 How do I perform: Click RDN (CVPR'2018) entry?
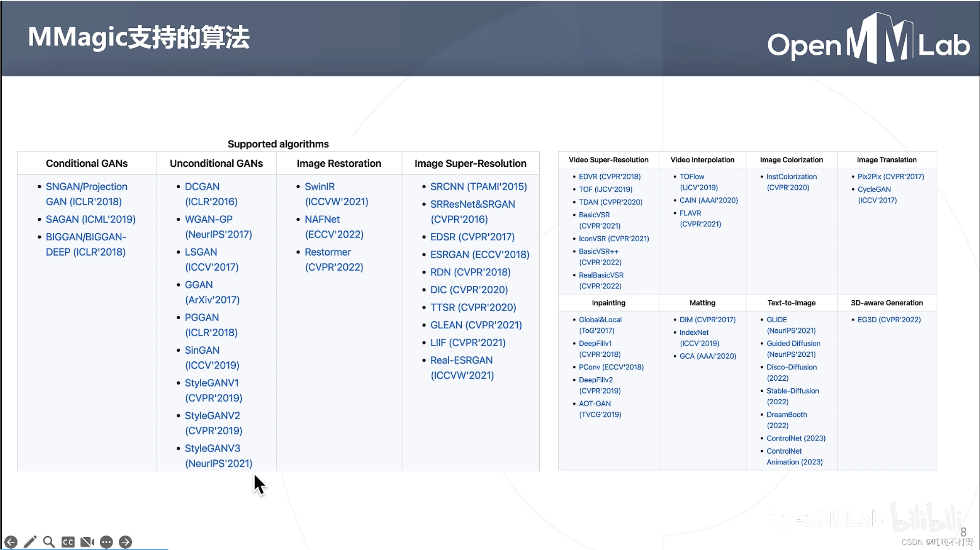[470, 272]
